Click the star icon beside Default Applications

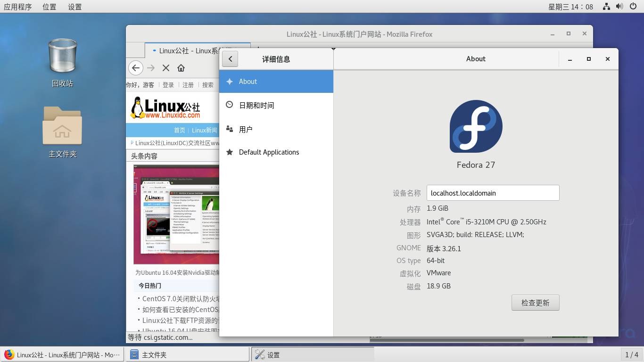point(230,152)
